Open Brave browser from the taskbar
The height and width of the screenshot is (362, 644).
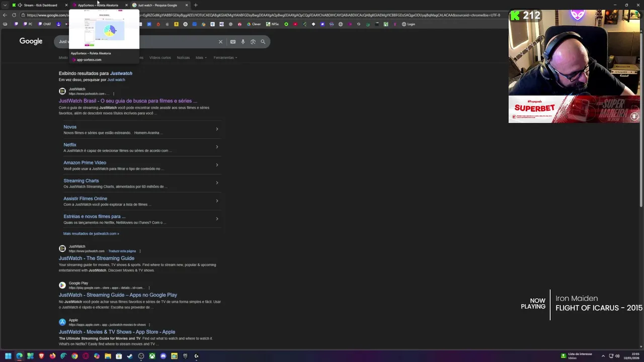pos(41,356)
